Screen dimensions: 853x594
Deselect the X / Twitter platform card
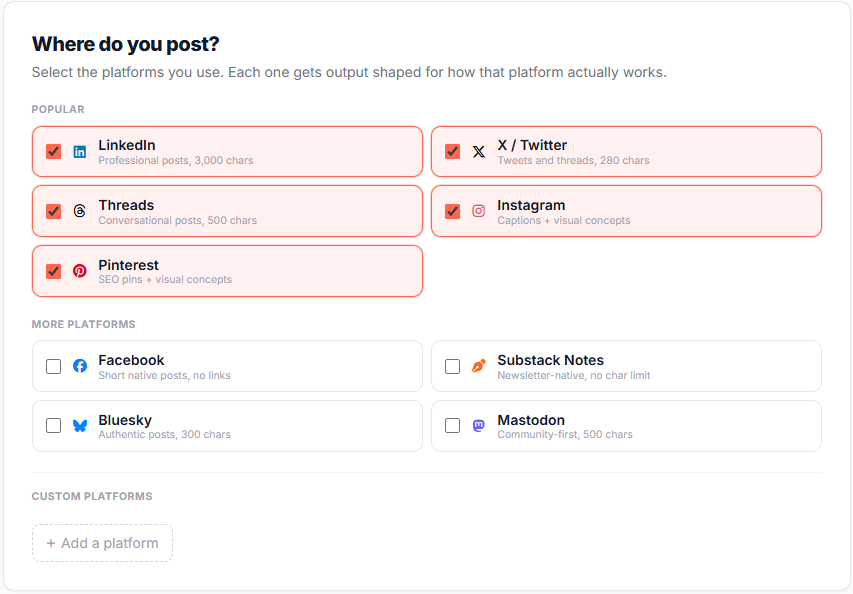[626, 151]
